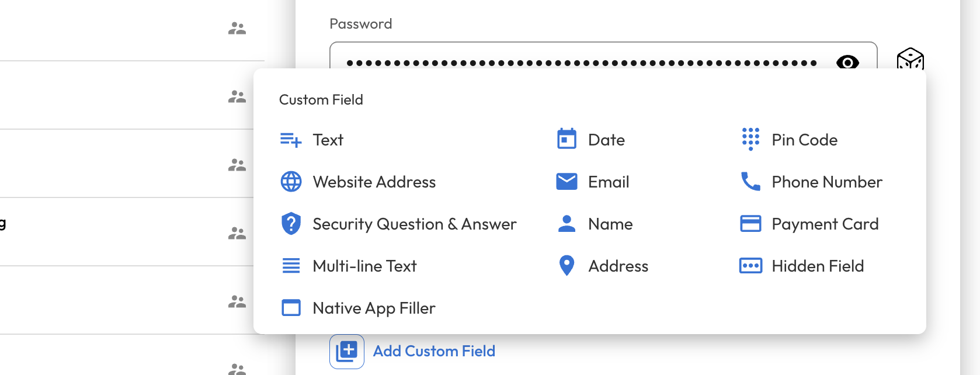Click the Payment Card icon

[750, 224]
